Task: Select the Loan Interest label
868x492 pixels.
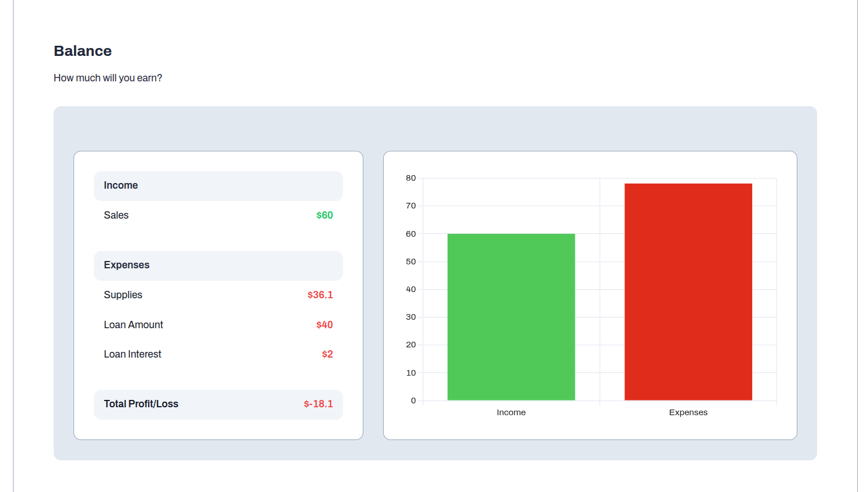Action: click(132, 354)
